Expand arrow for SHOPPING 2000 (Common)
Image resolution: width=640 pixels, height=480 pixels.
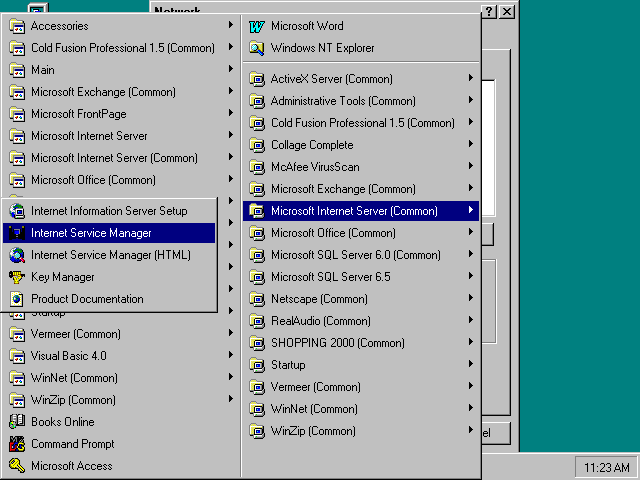point(471,342)
